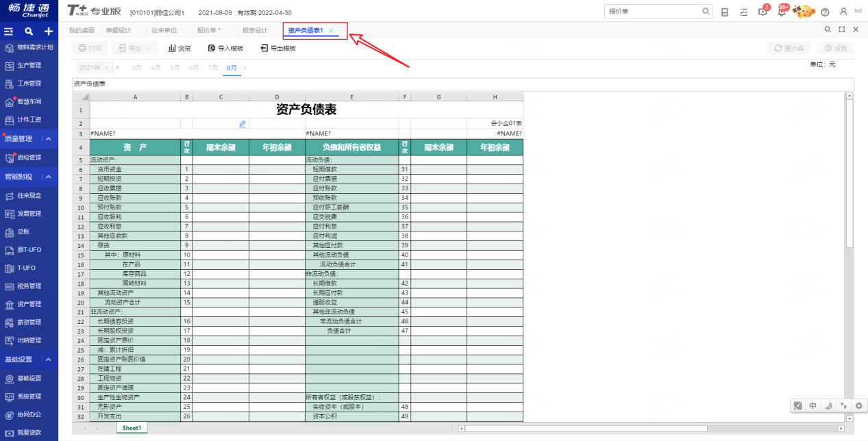
Task: Collapse the 智能财税 section
Action: [x=48, y=177]
